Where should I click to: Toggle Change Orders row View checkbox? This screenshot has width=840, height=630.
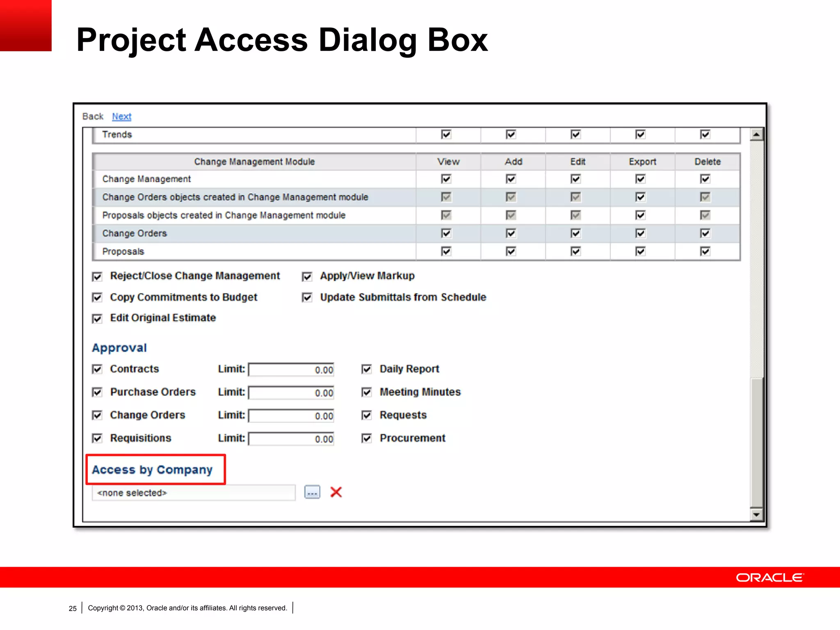click(x=446, y=233)
